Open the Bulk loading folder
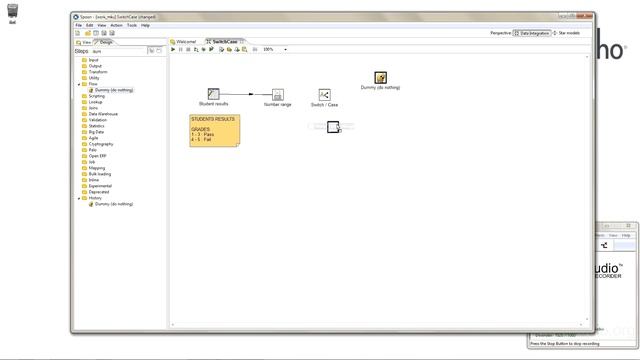640x360 pixels. click(x=96, y=174)
